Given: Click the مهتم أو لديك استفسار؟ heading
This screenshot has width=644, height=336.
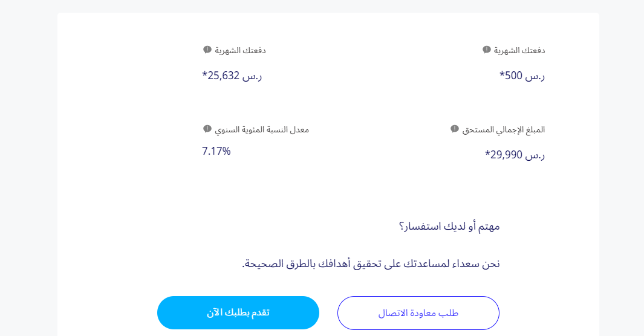Looking at the screenshot, I should tap(449, 226).
